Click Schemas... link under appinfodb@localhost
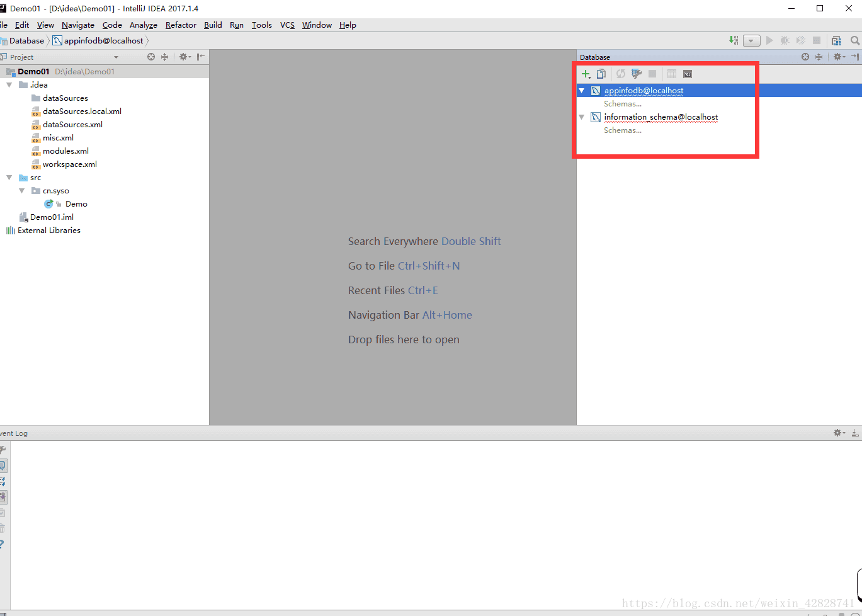This screenshot has width=862, height=616. (623, 104)
